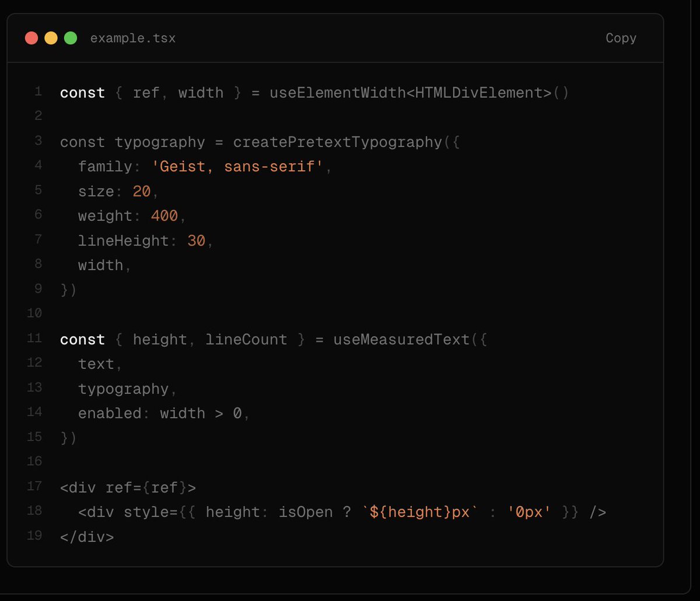Click isOpen in the style expression
The image size is (700, 601).
[x=306, y=512]
